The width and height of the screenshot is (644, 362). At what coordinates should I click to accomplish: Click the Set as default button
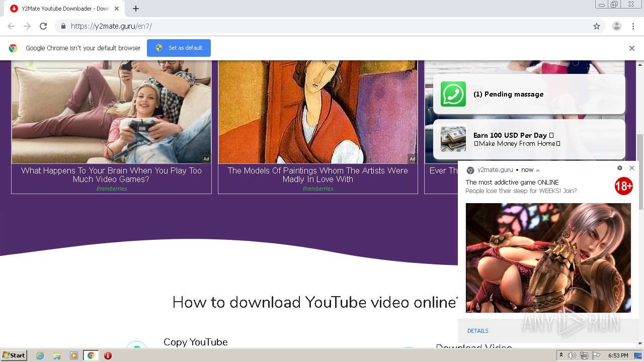pos(179,48)
